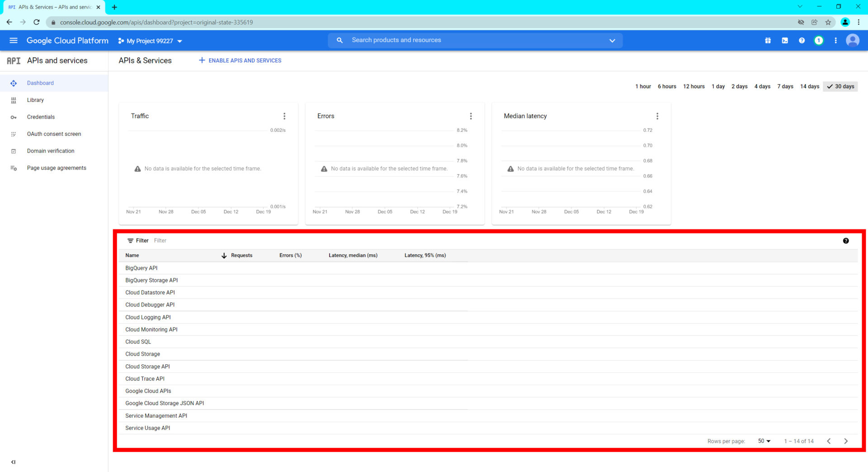Open a new browser tab
Image resolution: width=868 pixels, height=472 pixels.
tap(114, 7)
